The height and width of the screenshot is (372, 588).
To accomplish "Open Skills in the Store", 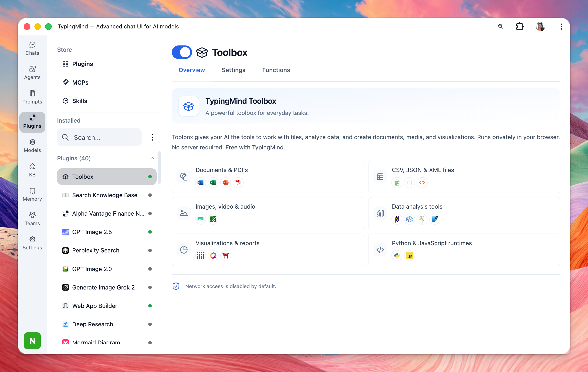I will tap(107, 101).
